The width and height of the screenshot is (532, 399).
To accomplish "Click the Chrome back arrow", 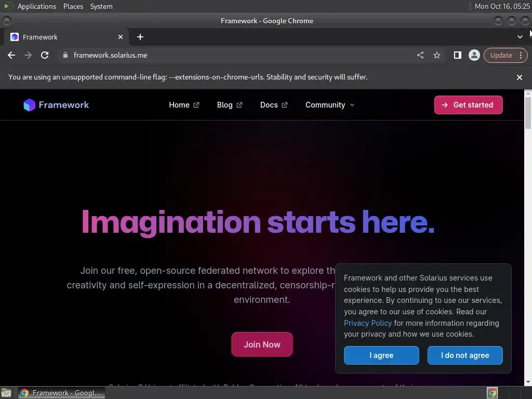I will pos(11,55).
